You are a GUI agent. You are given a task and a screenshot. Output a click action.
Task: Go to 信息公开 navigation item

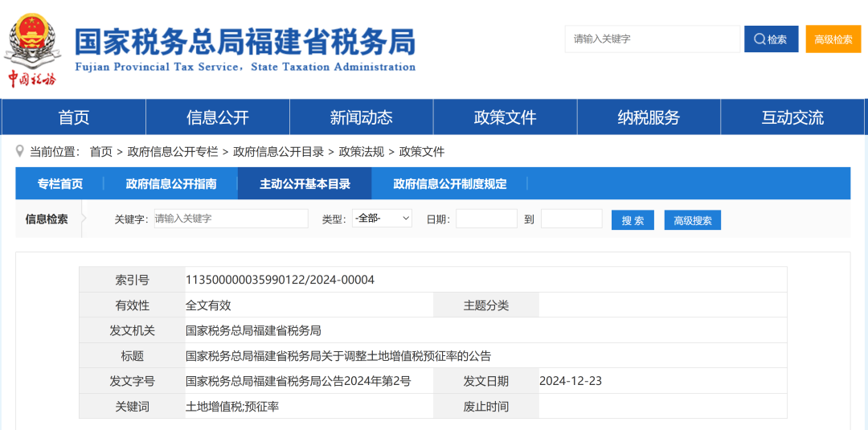218,117
